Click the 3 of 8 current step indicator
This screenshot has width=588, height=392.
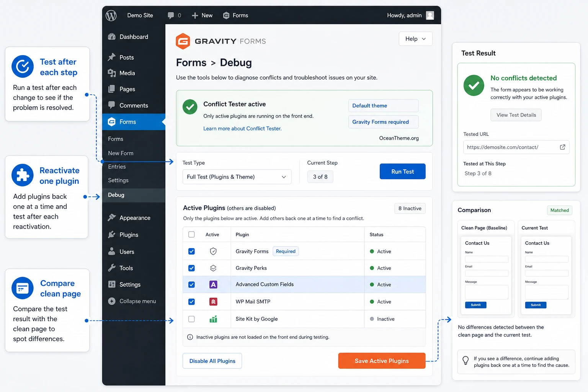tap(320, 177)
